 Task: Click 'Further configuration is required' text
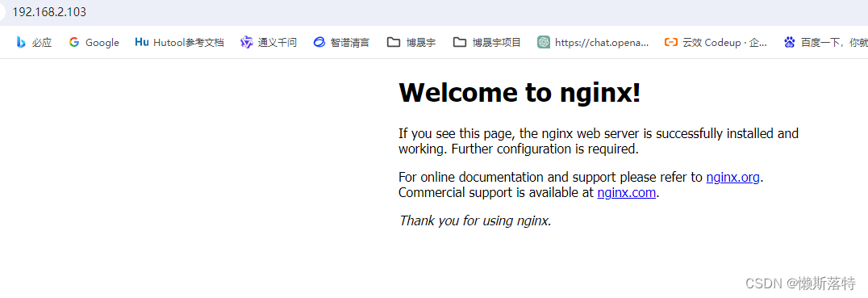[x=545, y=149]
